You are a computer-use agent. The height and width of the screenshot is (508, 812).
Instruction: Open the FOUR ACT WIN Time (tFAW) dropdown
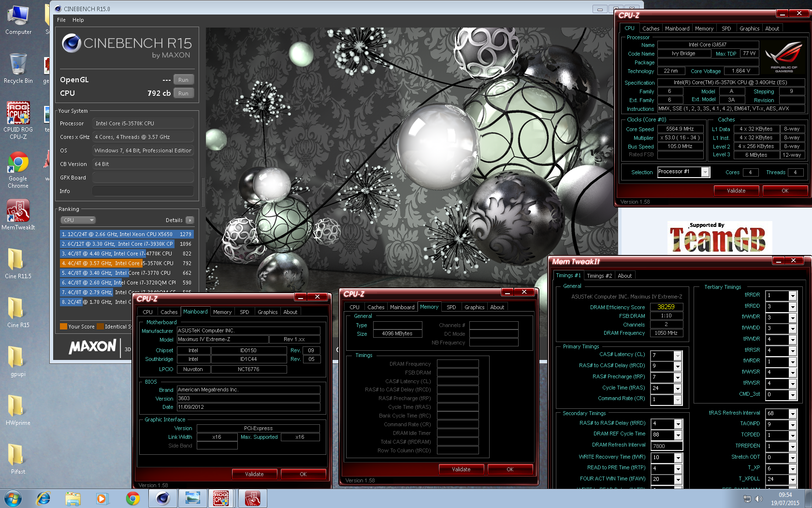pos(678,479)
